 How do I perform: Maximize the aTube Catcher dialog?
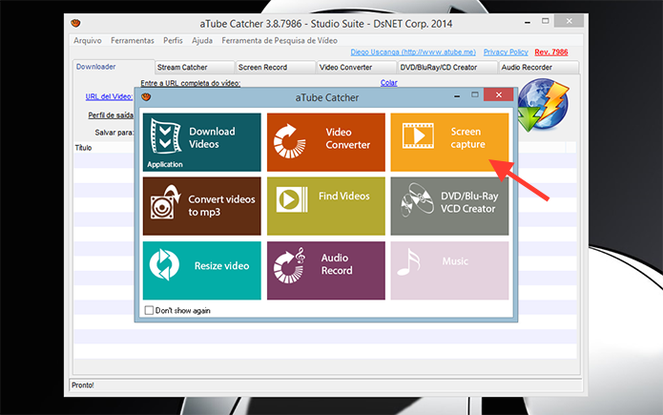(x=475, y=95)
